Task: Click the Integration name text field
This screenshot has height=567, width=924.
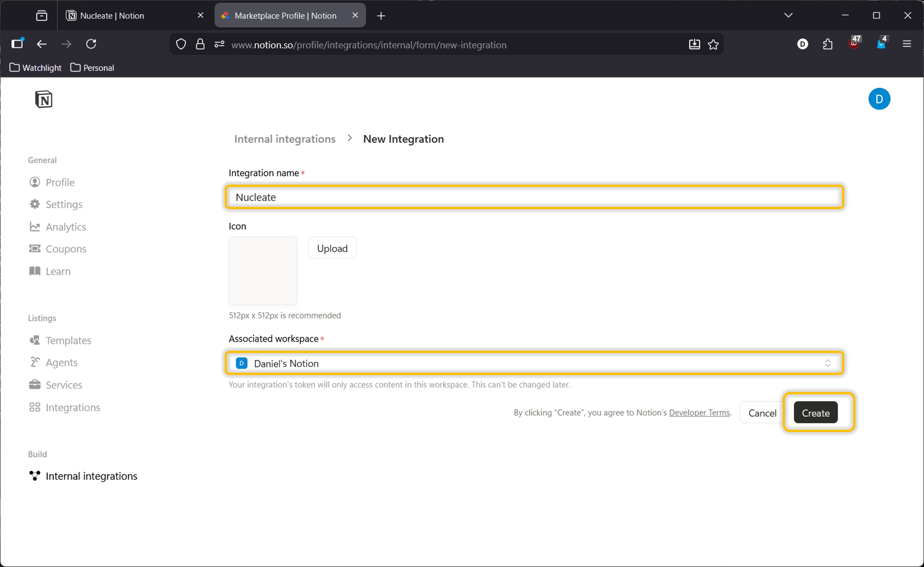Action: (534, 197)
